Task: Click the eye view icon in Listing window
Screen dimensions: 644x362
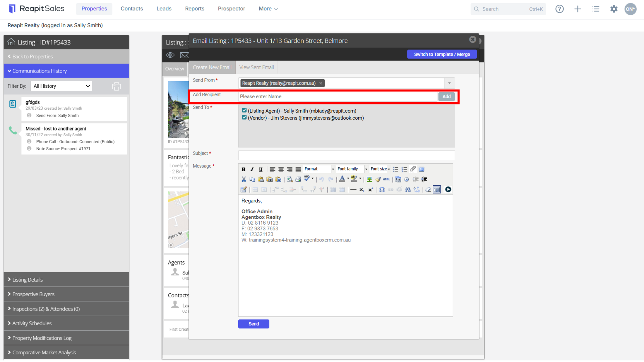Action: [x=170, y=55]
